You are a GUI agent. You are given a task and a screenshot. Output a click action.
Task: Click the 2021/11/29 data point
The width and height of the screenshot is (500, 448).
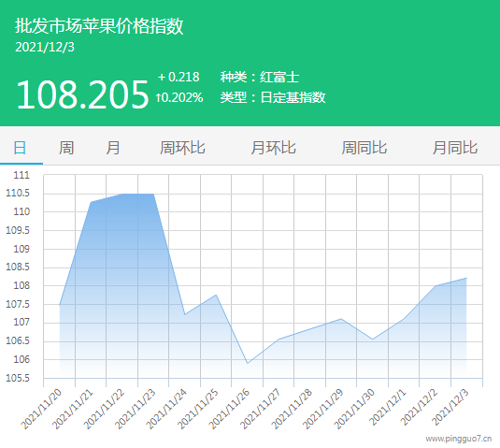(341, 318)
